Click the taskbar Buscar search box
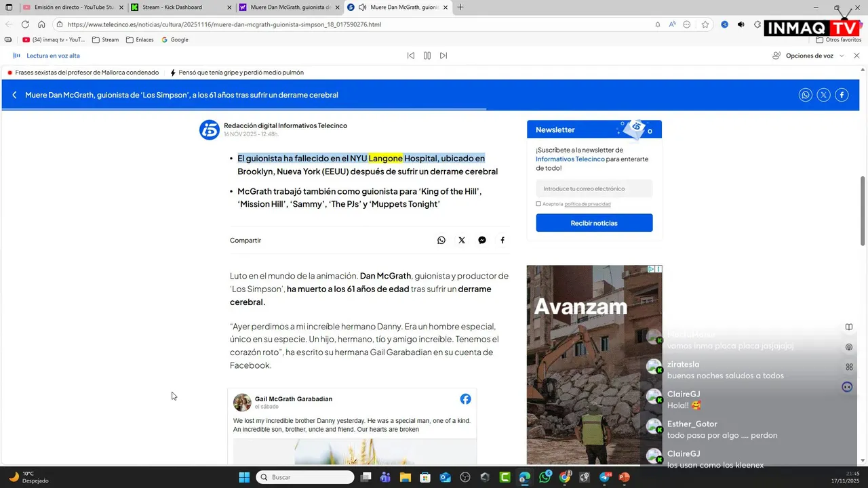The image size is (868, 488). coord(305,477)
